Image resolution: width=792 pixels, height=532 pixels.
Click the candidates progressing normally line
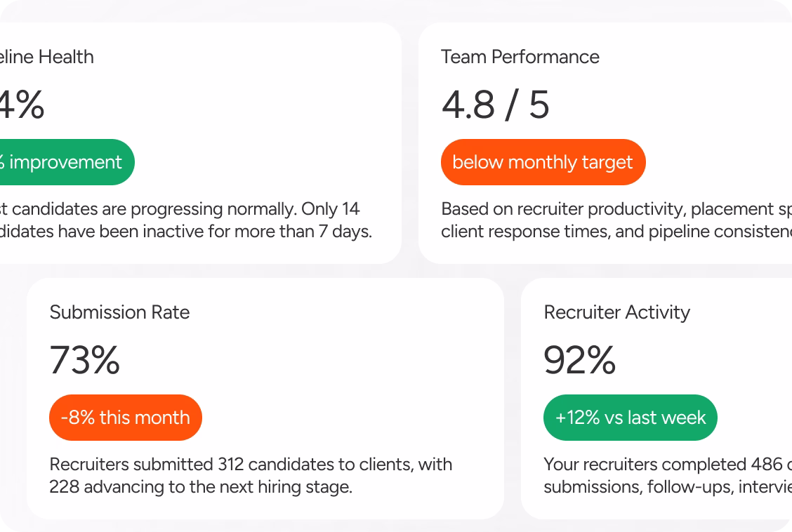coord(180,209)
